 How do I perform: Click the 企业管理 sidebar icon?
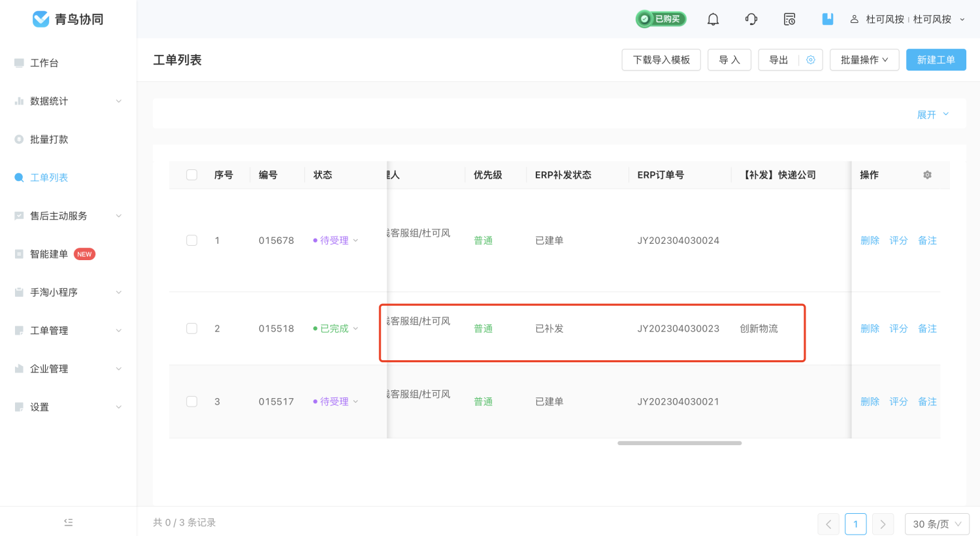[x=19, y=369]
